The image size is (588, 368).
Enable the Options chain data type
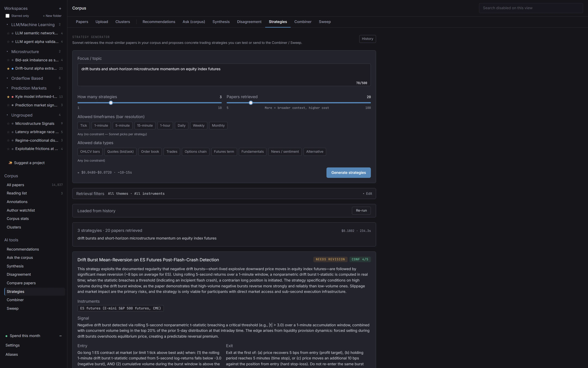click(196, 152)
